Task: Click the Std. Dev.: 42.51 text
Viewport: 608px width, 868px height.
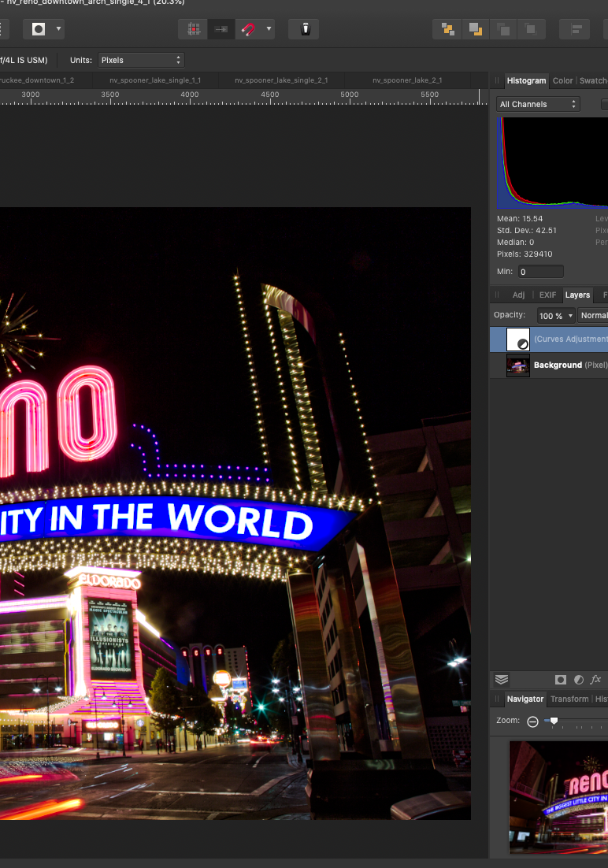Action: point(527,230)
